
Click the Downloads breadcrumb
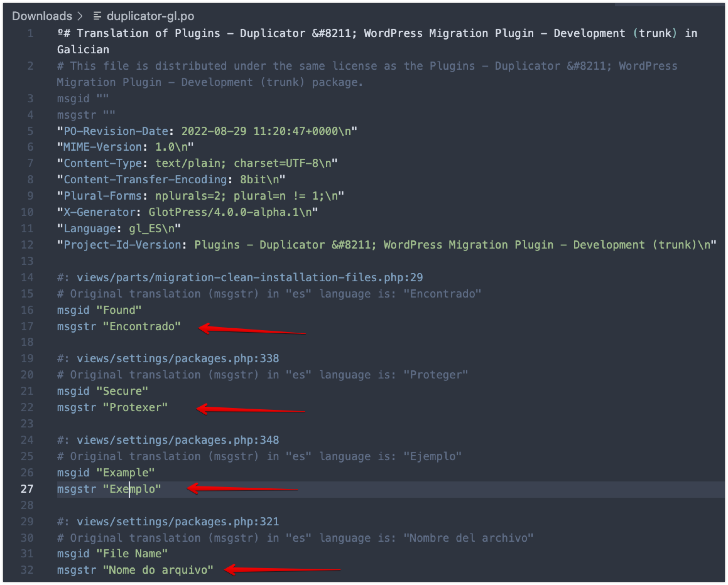click(x=42, y=16)
